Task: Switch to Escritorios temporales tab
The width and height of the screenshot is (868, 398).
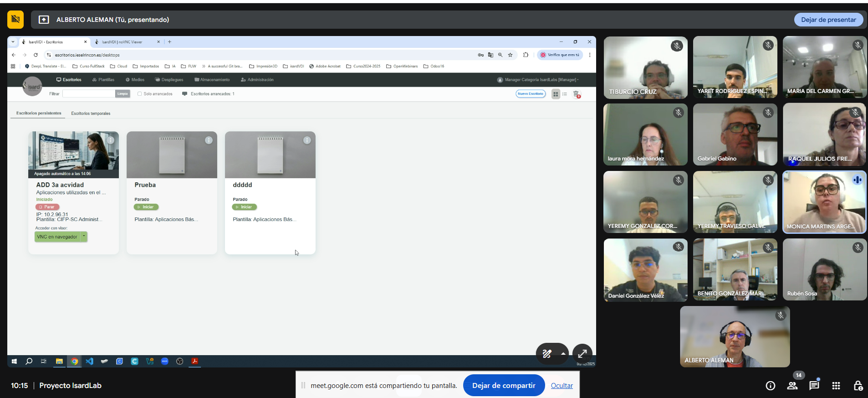Action: [x=91, y=114]
